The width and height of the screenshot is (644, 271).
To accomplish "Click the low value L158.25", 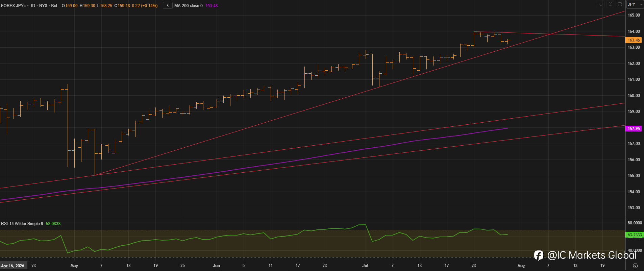I will (104, 6).
